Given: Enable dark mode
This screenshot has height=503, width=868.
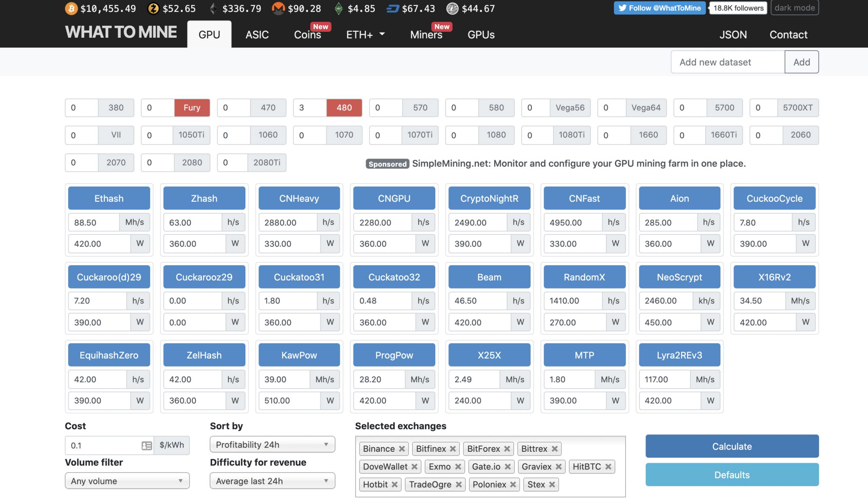Looking at the screenshot, I should click(794, 8).
